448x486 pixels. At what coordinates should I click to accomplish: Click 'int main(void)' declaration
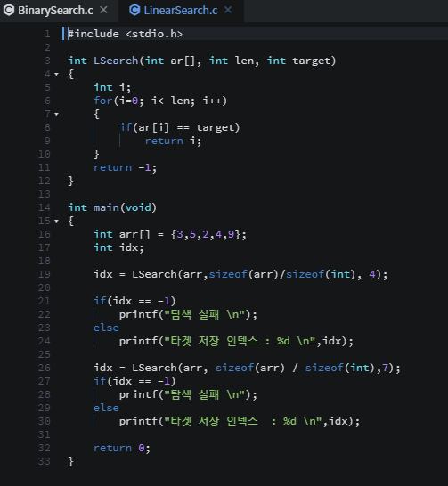point(112,207)
